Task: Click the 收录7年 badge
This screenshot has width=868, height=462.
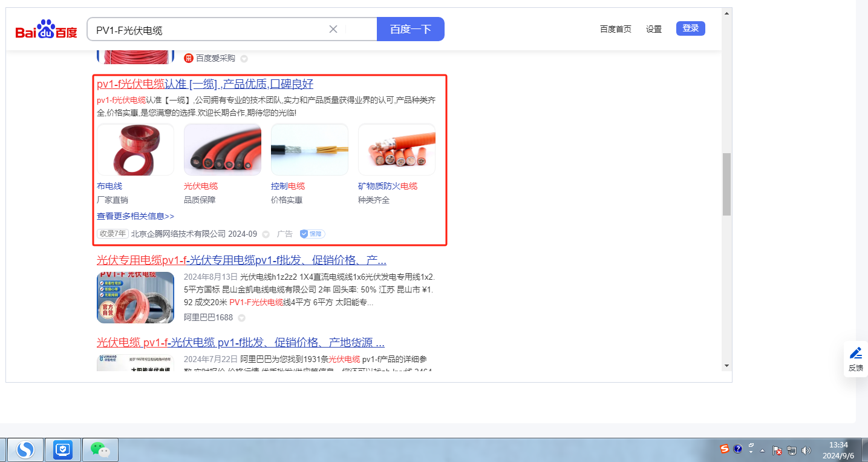Action: pyautogui.click(x=113, y=234)
